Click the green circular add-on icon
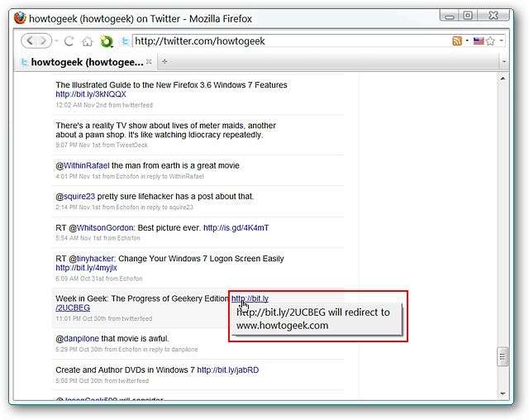 point(107,41)
